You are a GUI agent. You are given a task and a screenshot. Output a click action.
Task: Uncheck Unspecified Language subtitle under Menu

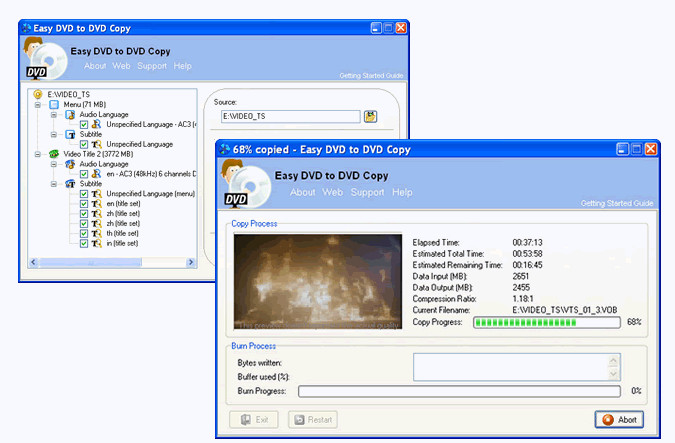click(x=84, y=145)
